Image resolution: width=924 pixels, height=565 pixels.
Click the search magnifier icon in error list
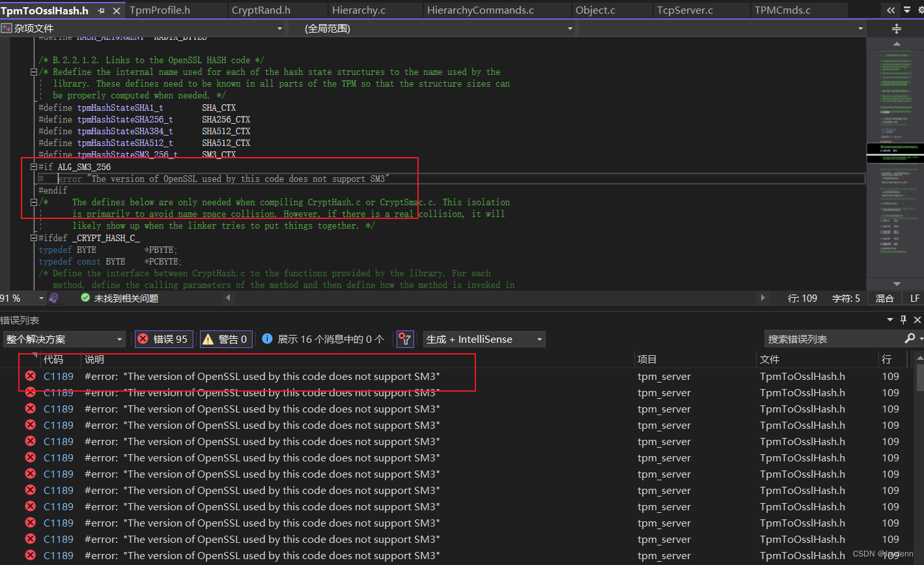click(910, 339)
